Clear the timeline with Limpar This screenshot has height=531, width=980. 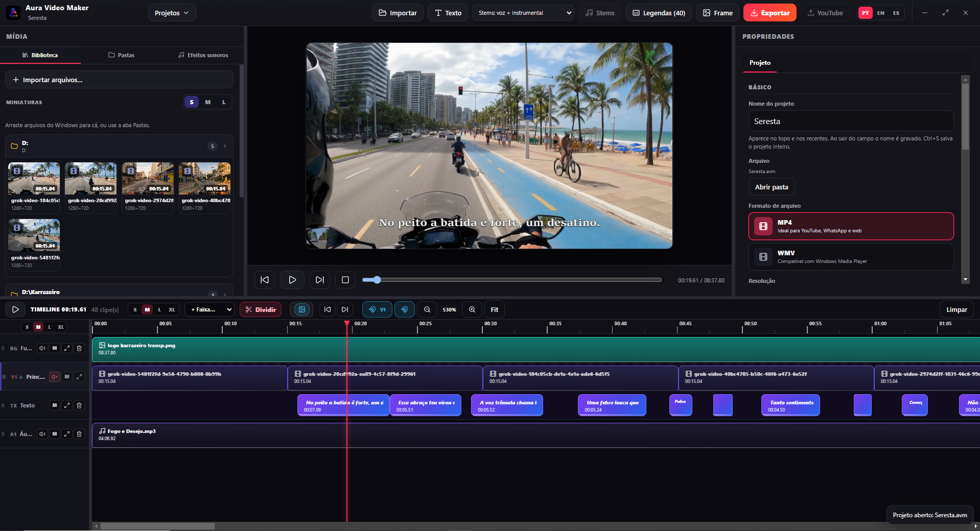(956, 309)
